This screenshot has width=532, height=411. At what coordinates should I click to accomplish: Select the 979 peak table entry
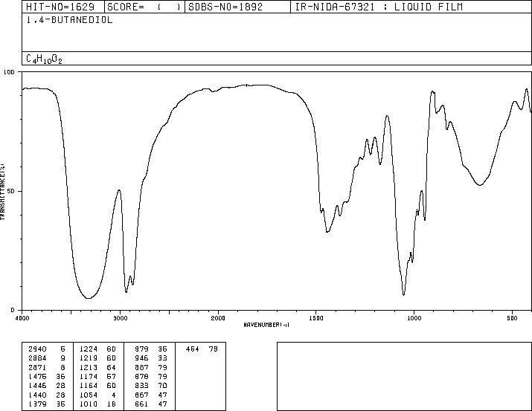tap(150, 349)
